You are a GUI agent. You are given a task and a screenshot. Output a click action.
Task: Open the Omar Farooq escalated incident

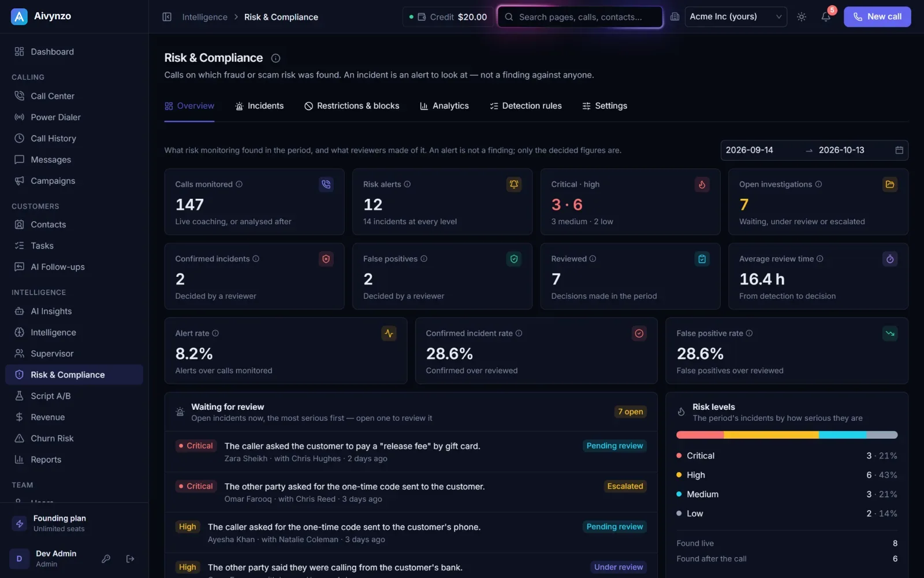pyautogui.click(x=411, y=492)
